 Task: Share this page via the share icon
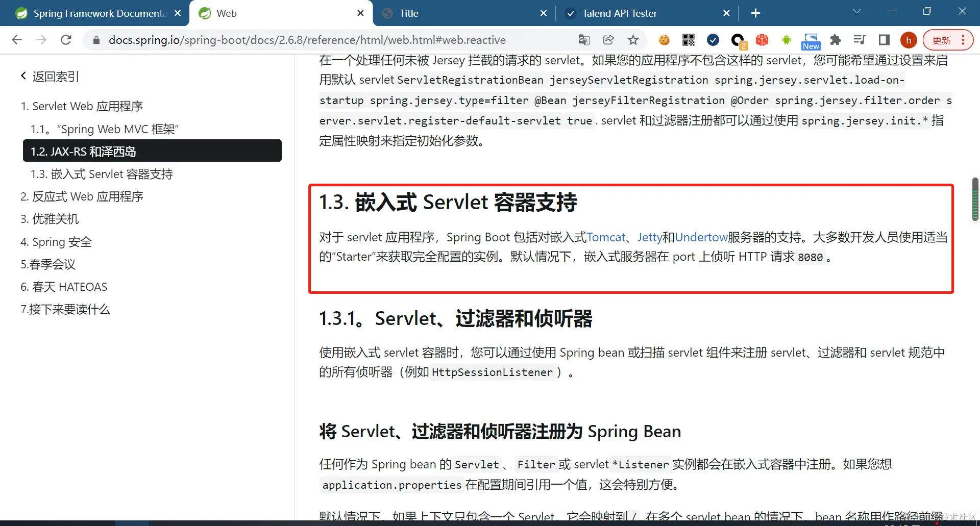(608, 40)
